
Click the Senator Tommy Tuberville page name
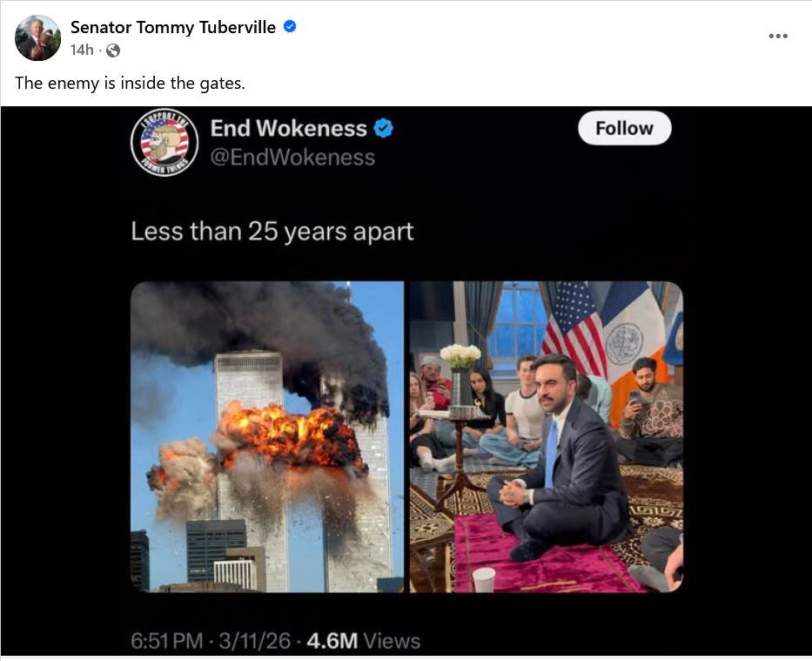click(173, 27)
